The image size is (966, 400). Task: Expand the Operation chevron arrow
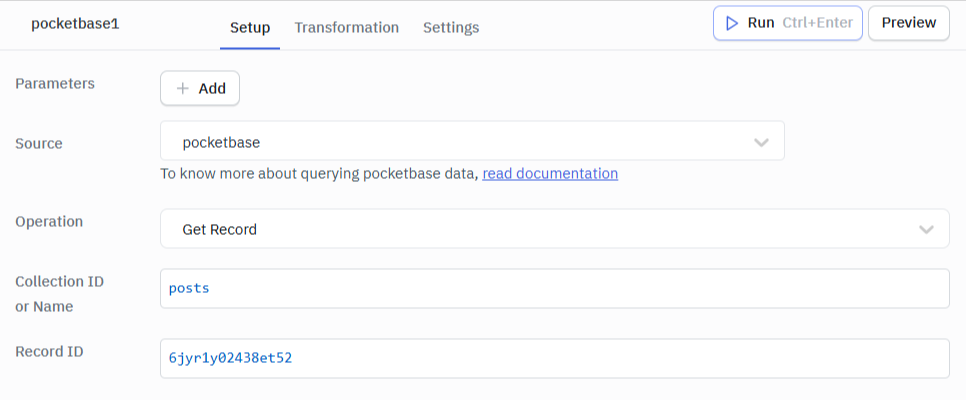tap(926, 230)
